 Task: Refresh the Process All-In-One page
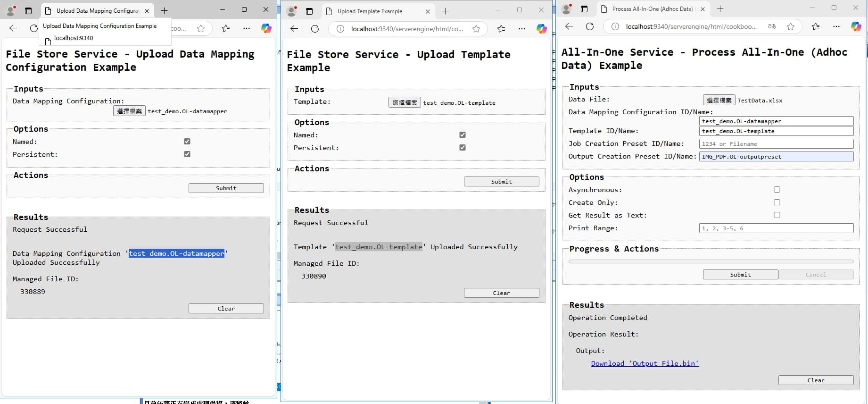click(x=590, y=26)
